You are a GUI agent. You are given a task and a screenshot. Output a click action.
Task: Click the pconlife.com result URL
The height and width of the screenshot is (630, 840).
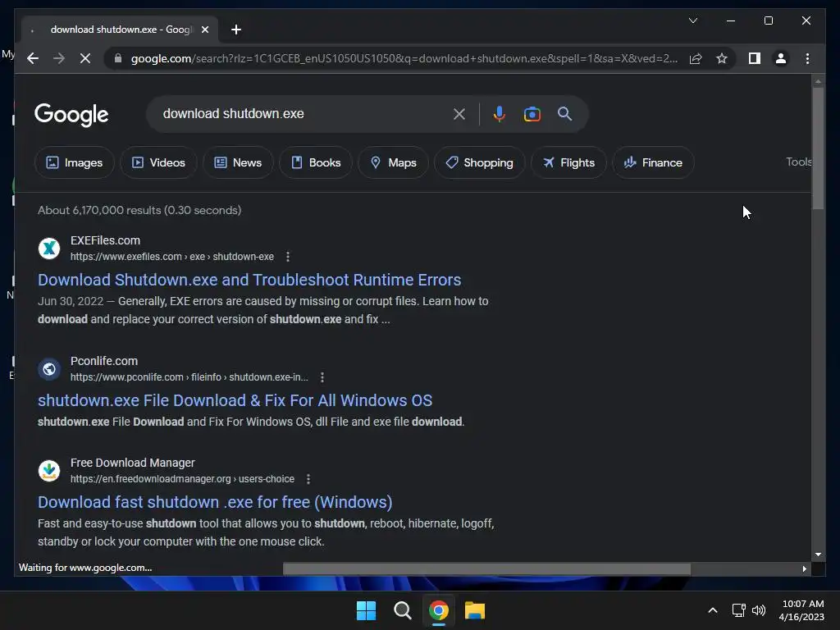point(189,377)
